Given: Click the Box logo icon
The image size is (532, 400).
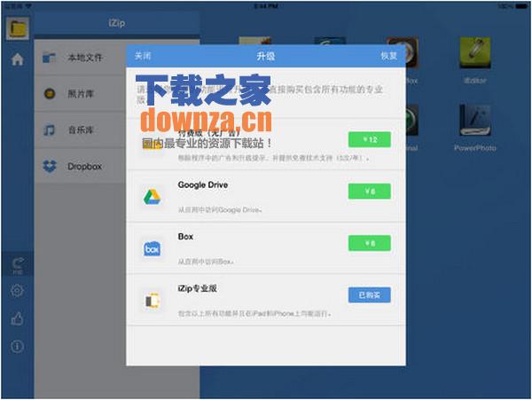Looking at the screenshot, I should click(152, 249).
